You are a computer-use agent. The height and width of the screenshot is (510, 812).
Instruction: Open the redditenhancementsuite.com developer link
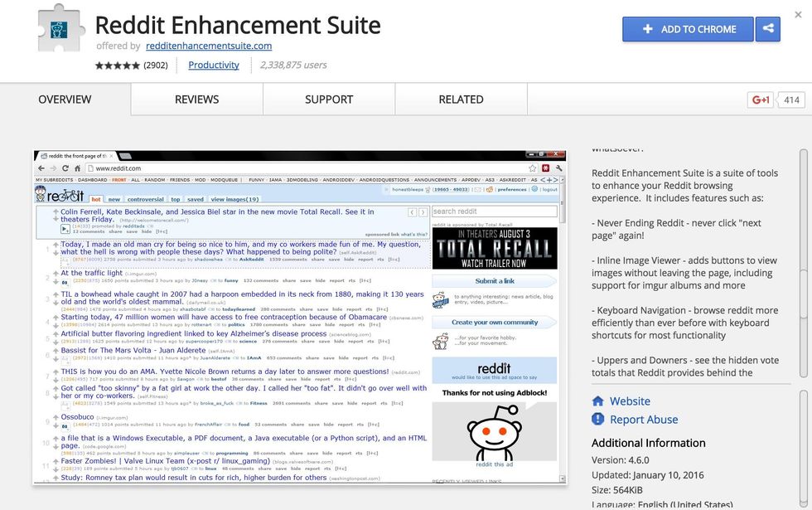tap(209, 46)
